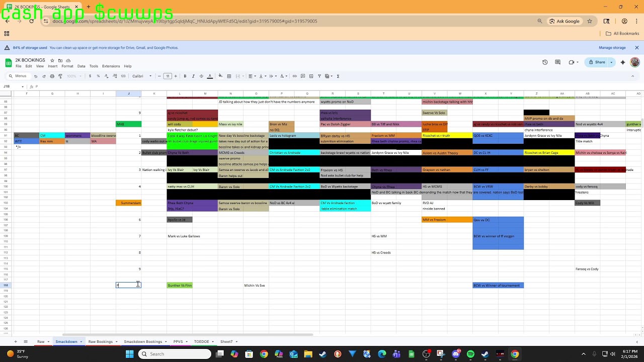Viewport: 644px width, 362px height.
Task: Click the decrease decimal places icon
Action: pos(106,76)
